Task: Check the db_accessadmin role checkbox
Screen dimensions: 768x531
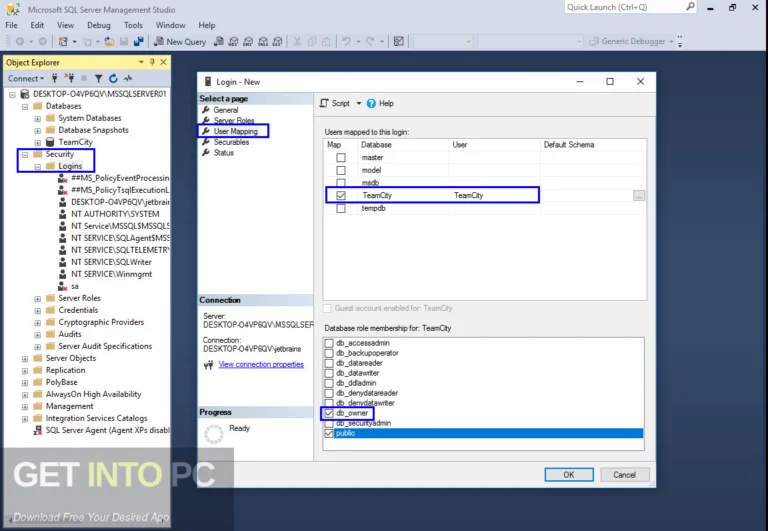Action: click(329, 343)
